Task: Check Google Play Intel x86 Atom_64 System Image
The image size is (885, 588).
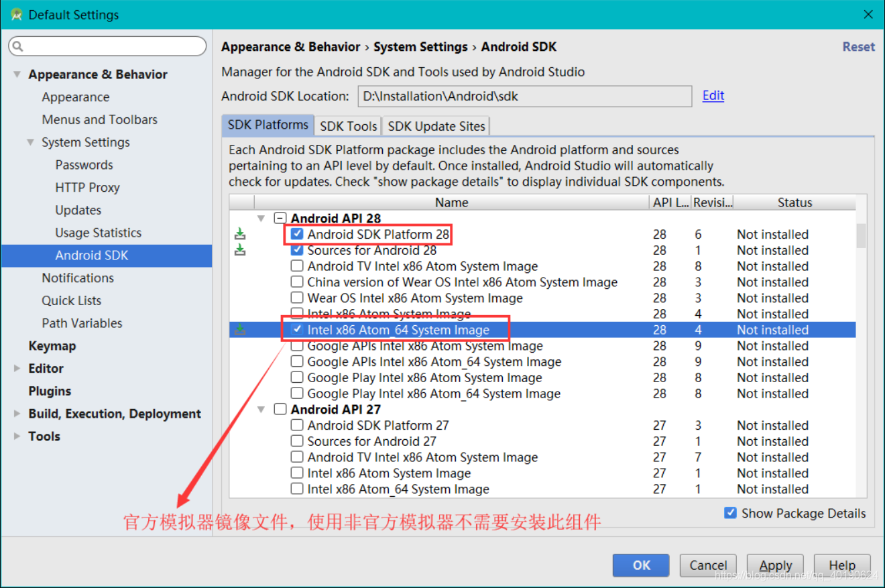Action: tap(297, 394)
